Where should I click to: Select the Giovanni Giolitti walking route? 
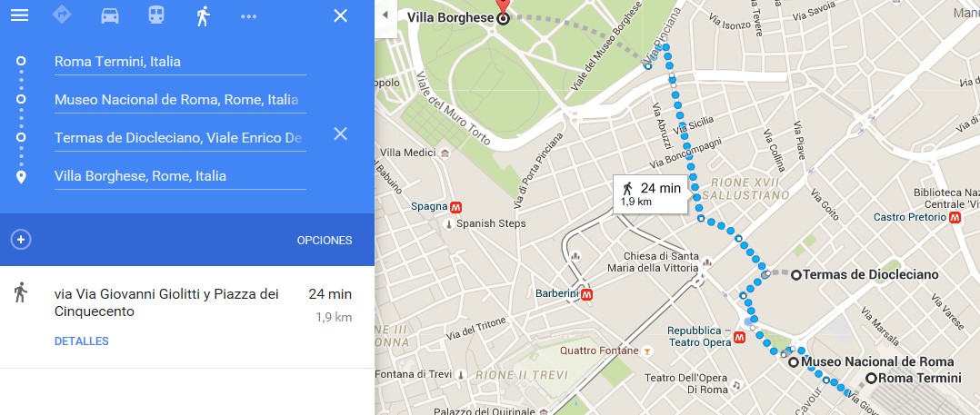point(187,317)
